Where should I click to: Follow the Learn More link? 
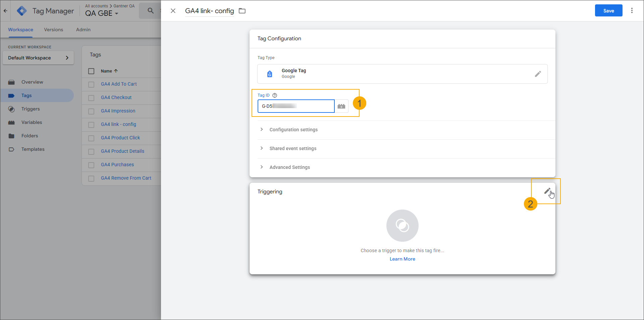pyautogui.click(x=402, y=259)
